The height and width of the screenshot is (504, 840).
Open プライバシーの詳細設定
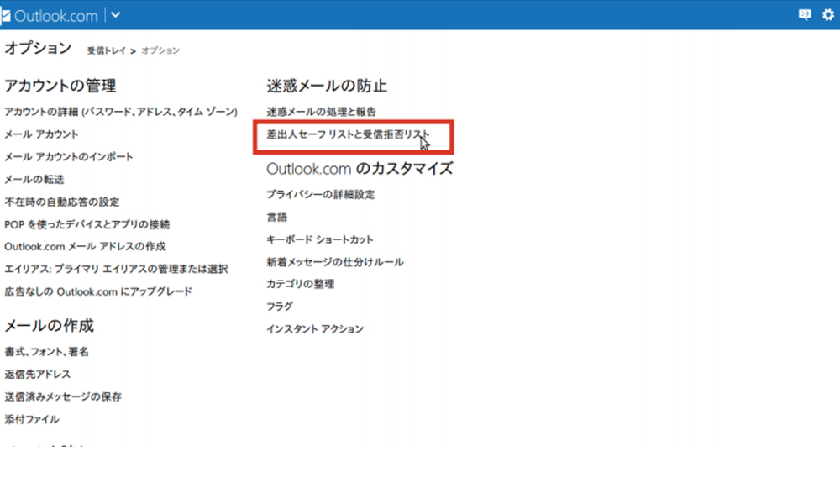point(320,194)
